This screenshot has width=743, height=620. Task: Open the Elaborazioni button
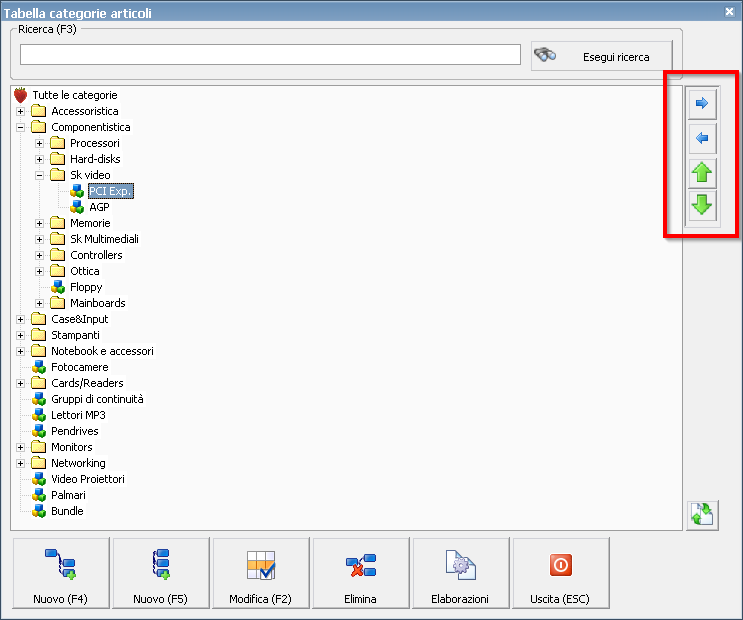coord(461,573)
